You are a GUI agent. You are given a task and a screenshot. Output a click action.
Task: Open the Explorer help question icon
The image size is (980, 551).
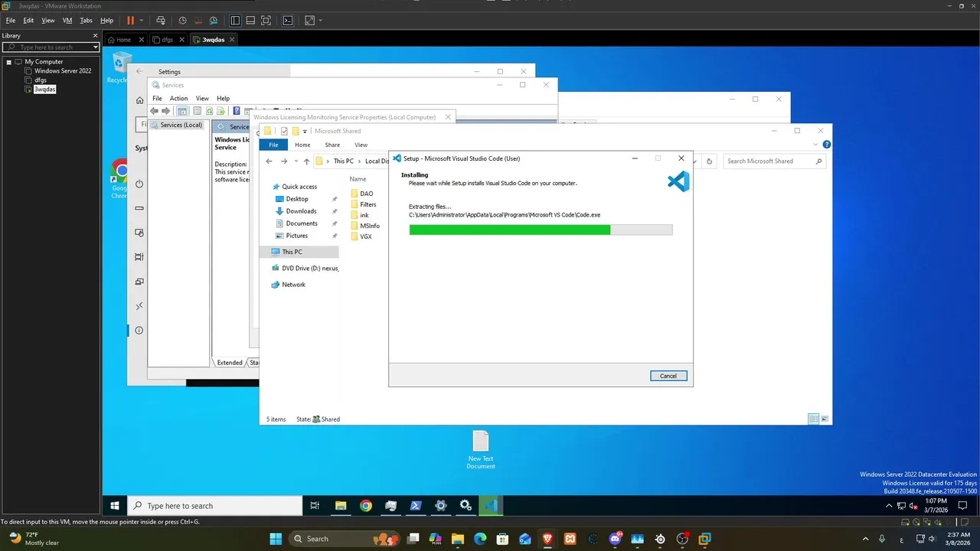(827, 145)
